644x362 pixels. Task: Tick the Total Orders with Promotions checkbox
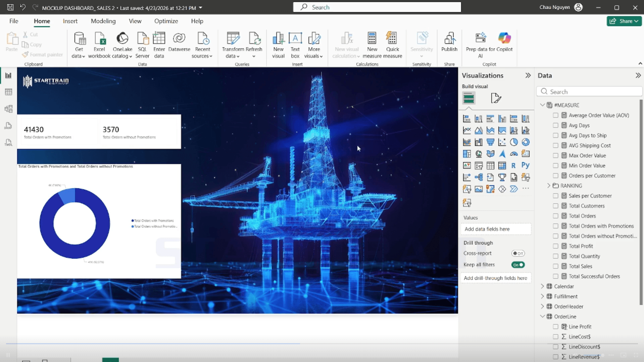(x=555, y=226)
